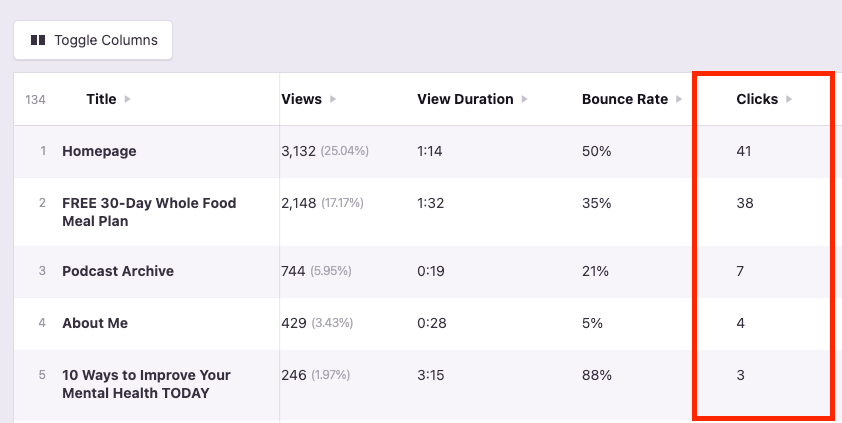The height and width of the screenshot is (423, 842).
Task: Click the Bounce Rate sort arrow
Action: point(679,99)
